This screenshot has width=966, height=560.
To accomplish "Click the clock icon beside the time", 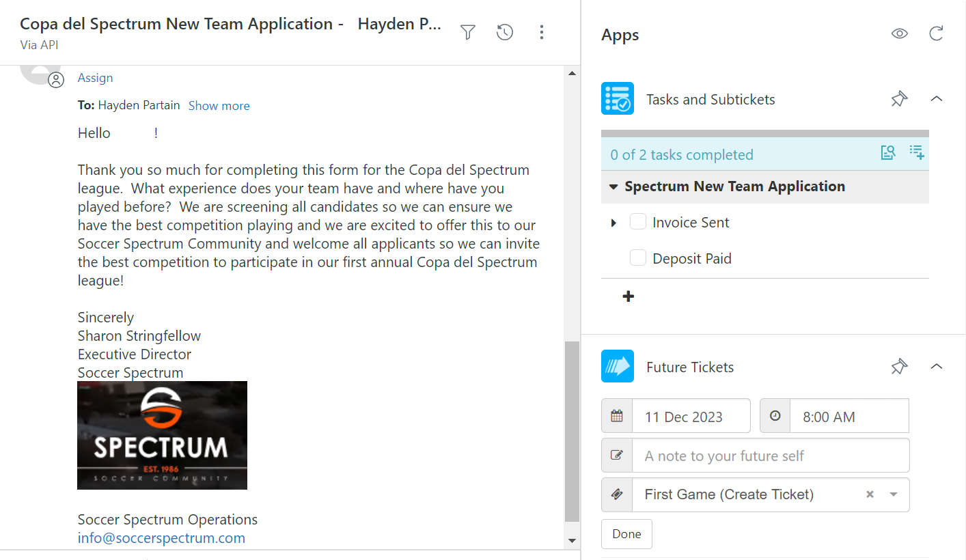I will [x=775, y=416].
